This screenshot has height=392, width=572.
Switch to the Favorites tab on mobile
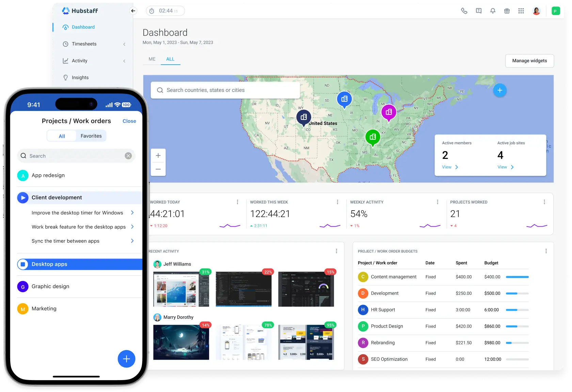91,136
